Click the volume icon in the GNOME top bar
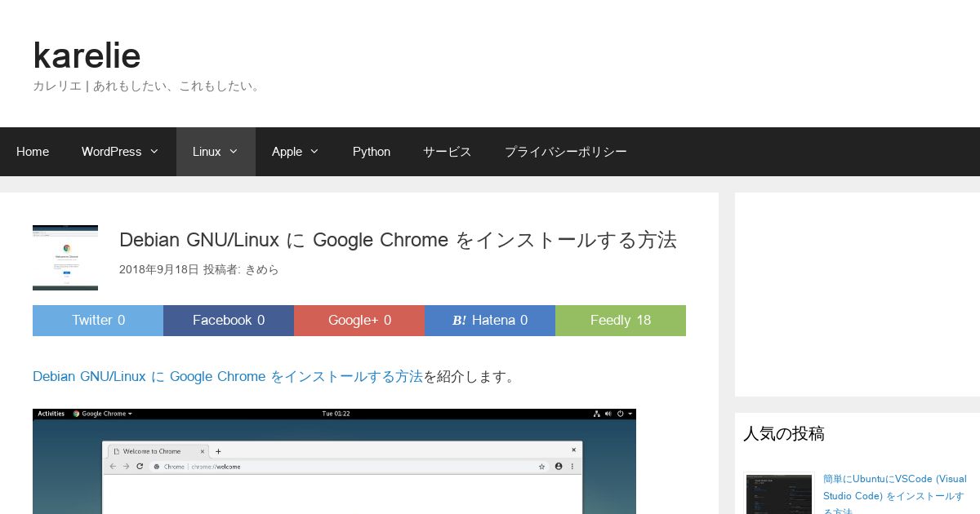Screen dimensions: 980x514 [x=608, y=414]
